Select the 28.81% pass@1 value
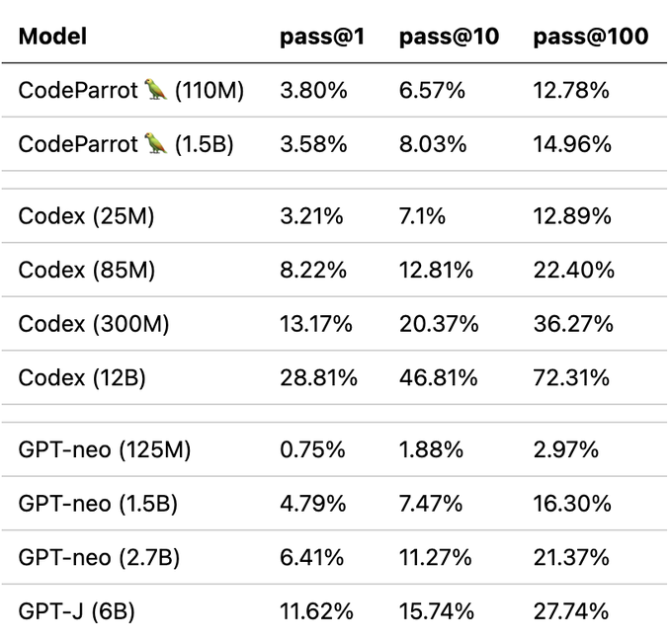Image resolution: width=672 pixels, height=642 pixels. [316, 377]
